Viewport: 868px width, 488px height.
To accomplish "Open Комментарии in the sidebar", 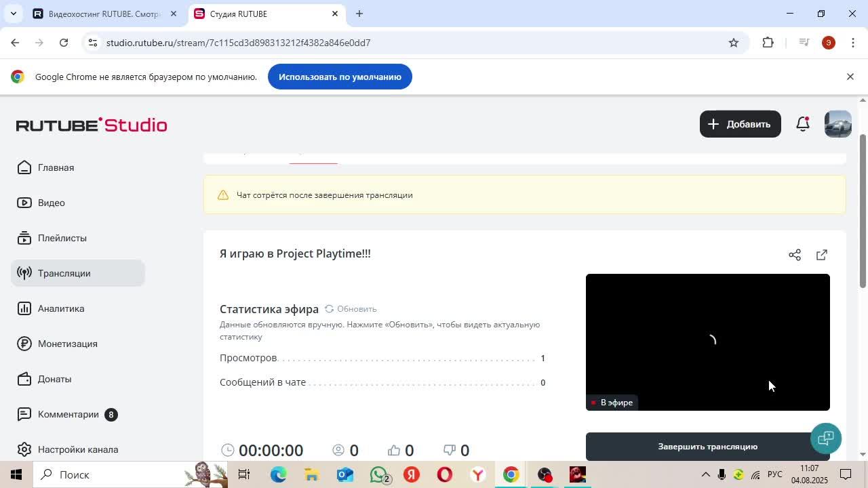I will 78,414.
